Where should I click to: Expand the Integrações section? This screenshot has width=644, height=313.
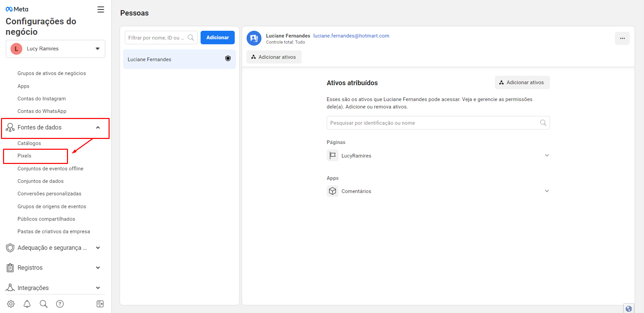tap(98, 288)
